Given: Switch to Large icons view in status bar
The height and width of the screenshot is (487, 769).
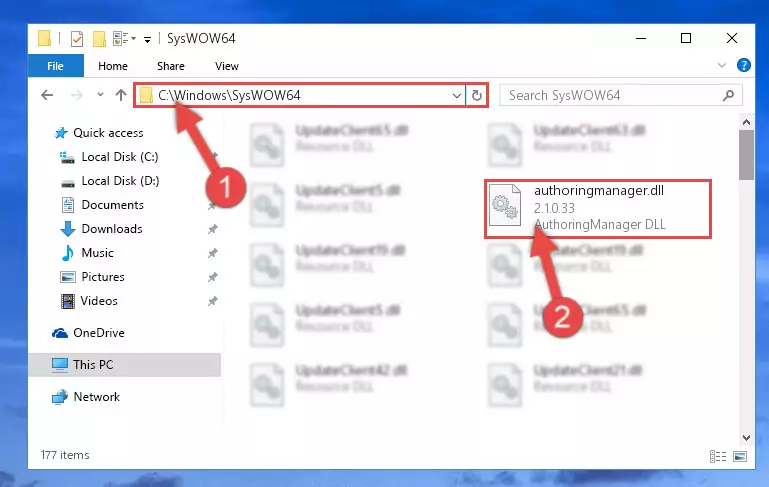Looking at the screenshot, I should [740, 457].
